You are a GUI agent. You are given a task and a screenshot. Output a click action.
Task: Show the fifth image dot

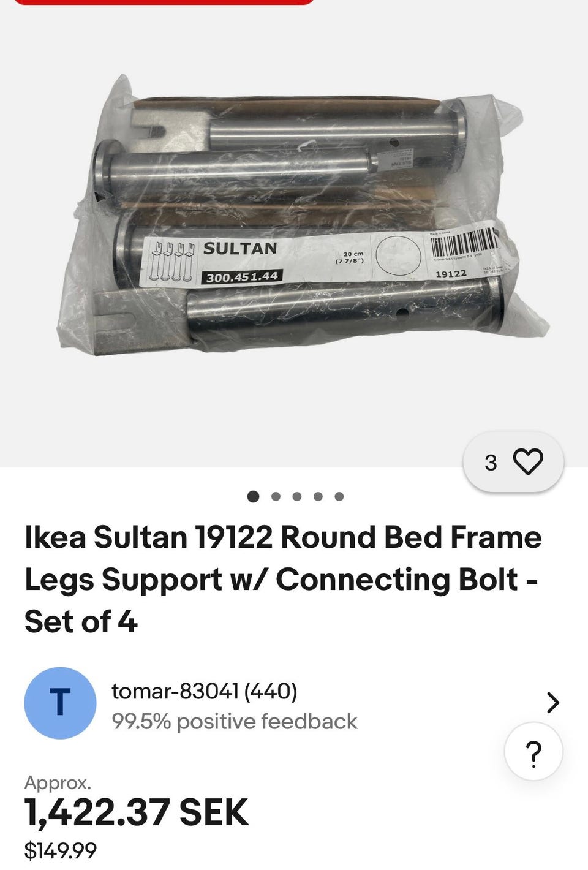(339, 496)
